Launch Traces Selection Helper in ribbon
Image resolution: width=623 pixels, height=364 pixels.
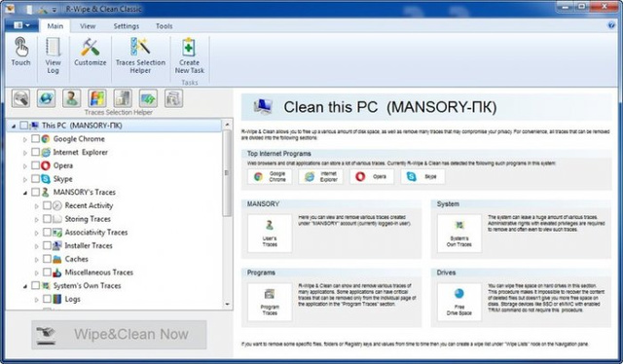click(140, 55)
